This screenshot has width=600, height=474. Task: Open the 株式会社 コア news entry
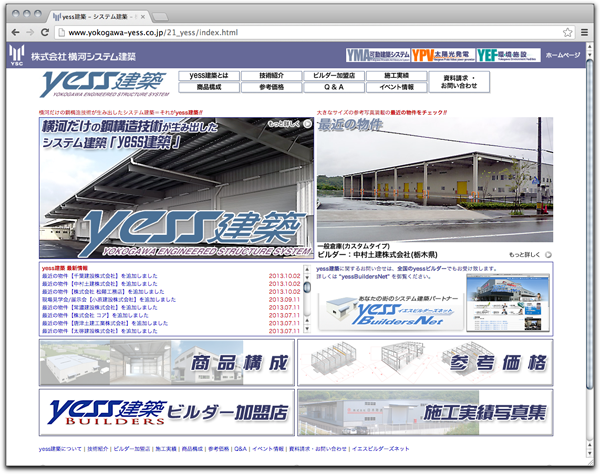point(95,315)
